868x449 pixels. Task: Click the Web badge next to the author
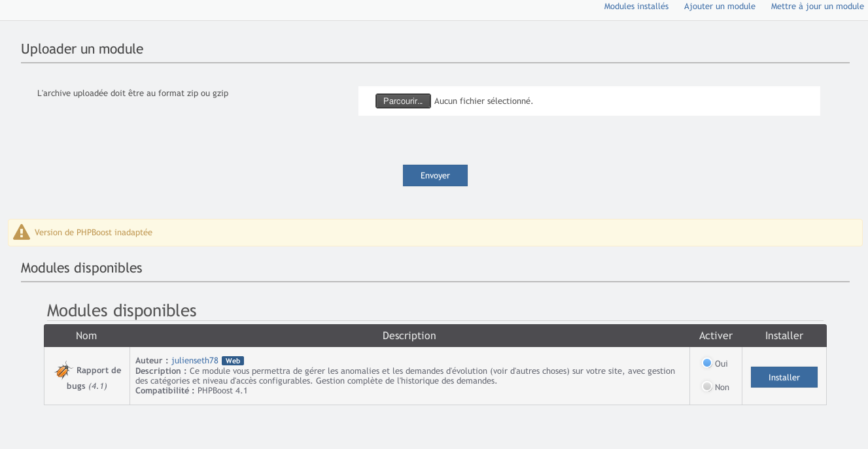point(233,361)
